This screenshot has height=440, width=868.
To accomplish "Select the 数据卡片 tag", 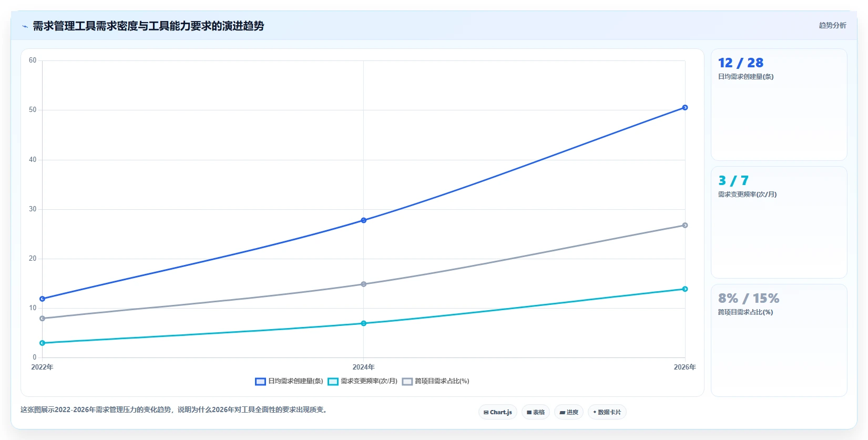I will pyautogui.click(x=607, y=412).
